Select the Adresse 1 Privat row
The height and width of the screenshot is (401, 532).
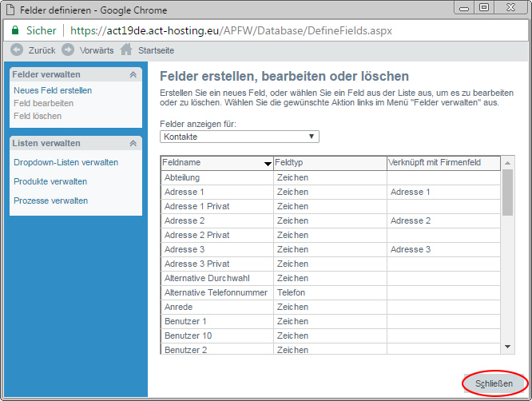click(330, 206)
